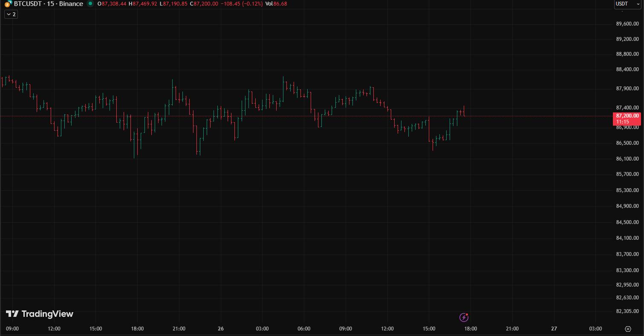
Task: Click the 26 date label on time axis
Action: (x=220, y=329)
